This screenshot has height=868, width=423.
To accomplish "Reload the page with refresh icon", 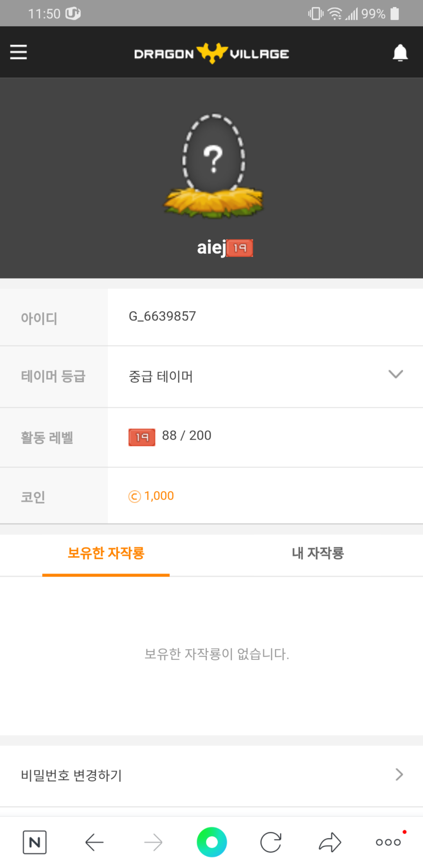I will (271, 842).
